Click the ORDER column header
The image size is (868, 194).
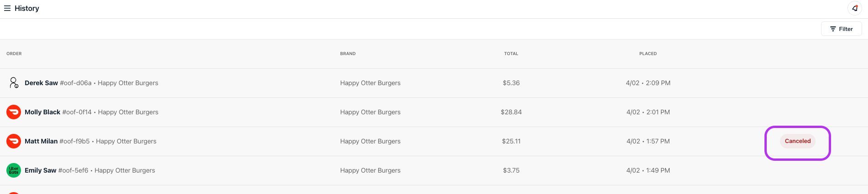click(x=14, y=54)
